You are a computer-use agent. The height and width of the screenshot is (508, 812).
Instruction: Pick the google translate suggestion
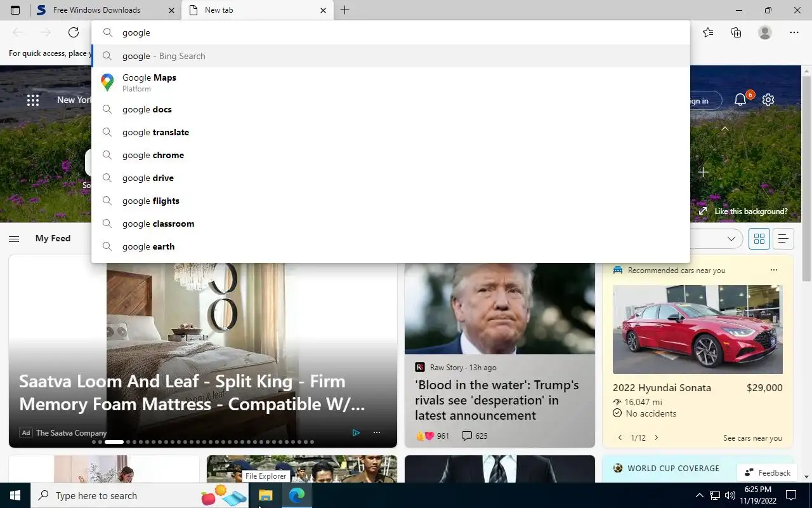[391, 132]
